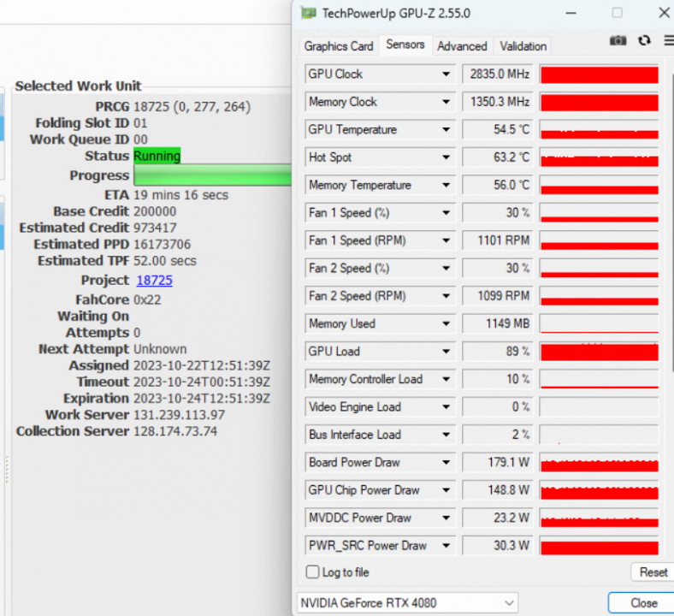Open the Board Power Draw dropdown
Image resolution: width=674 pixels, height=616 pixels.
coord(446,463)
